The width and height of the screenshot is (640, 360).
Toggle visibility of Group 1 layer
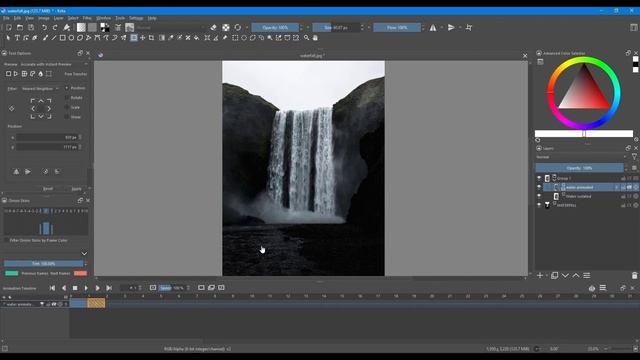pos(539,178)
